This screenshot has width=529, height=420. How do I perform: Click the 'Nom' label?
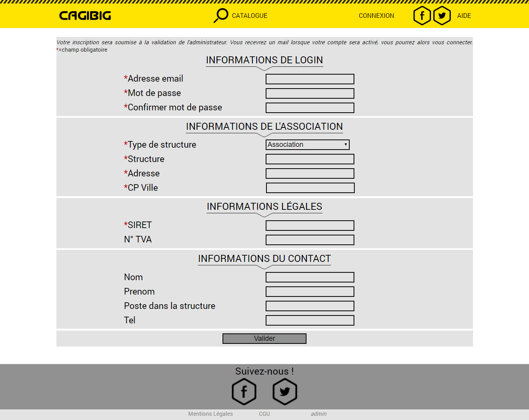(x=133, y=277)
